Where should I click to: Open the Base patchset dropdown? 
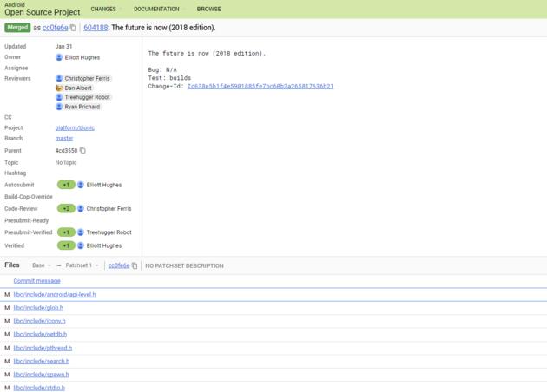(41, 265)
